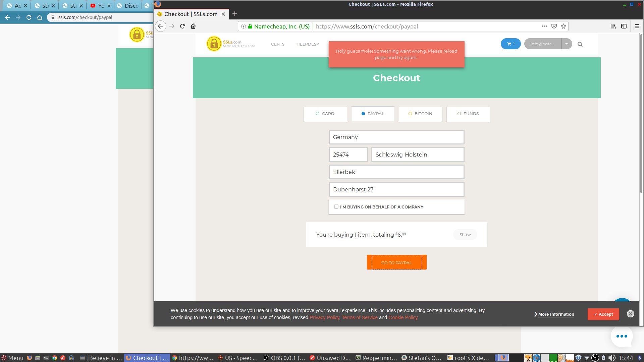Click the shopping cart icon button
644x362 pixels.
511,44
